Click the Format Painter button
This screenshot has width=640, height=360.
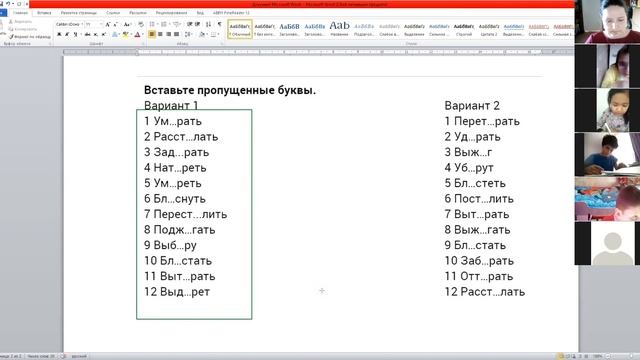(x=30, y=37)
